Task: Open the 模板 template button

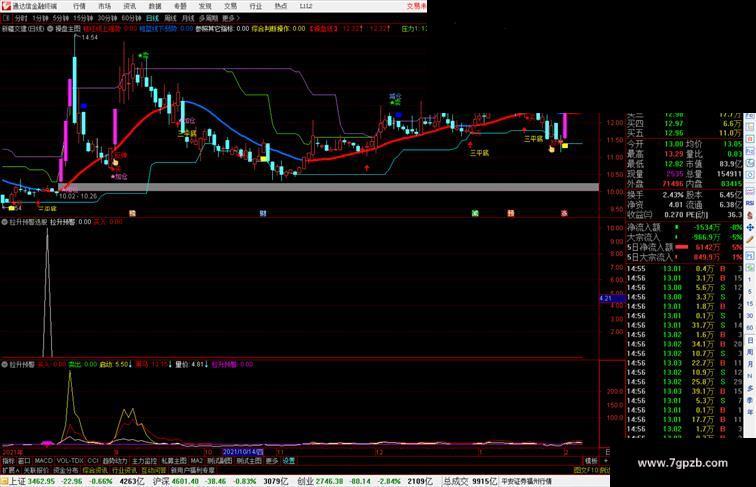Action: click(x=591, y=461)
